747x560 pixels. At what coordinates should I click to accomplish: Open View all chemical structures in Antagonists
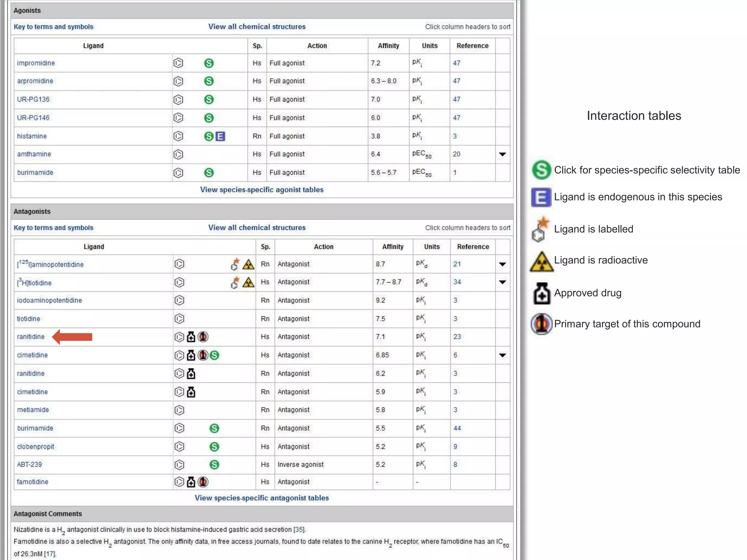point(257,227)
